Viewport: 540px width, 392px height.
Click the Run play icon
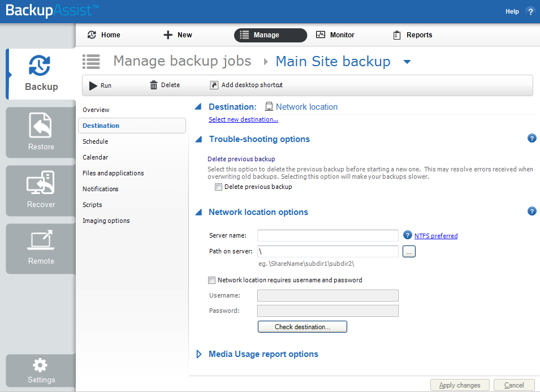[x=93, y=85]
